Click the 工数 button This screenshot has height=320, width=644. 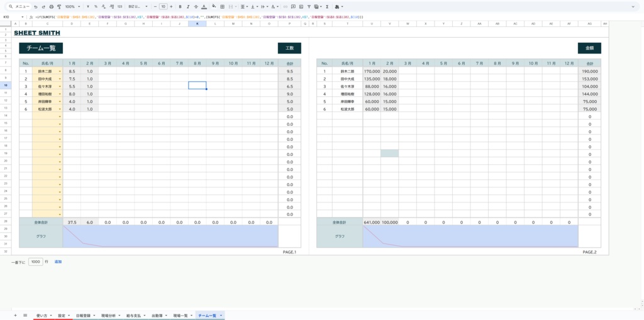click(289, 48)
